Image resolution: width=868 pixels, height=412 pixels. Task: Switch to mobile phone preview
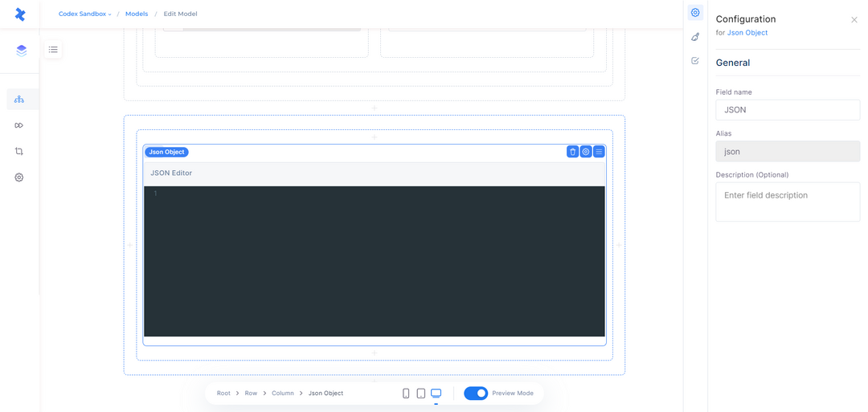click(406, 394)
